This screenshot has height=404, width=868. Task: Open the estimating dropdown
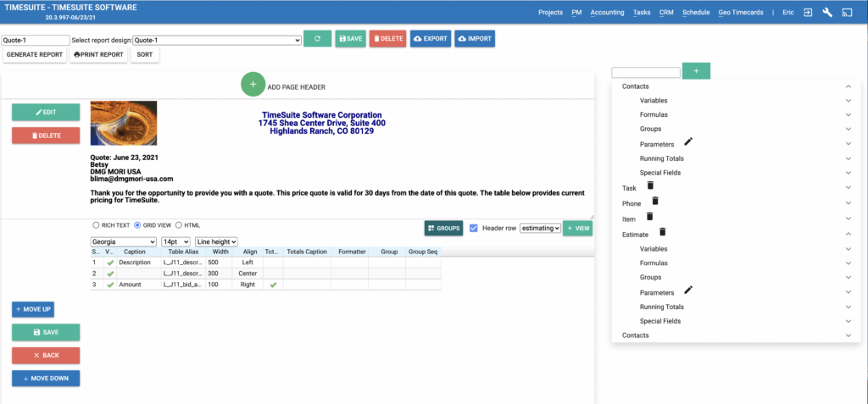click(540, 228)
